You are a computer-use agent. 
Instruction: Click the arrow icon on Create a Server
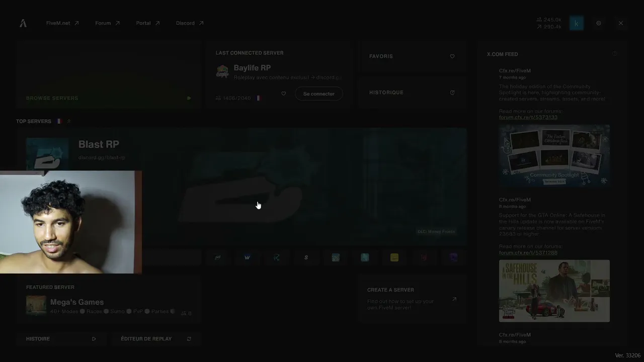(x=454, y=299)
